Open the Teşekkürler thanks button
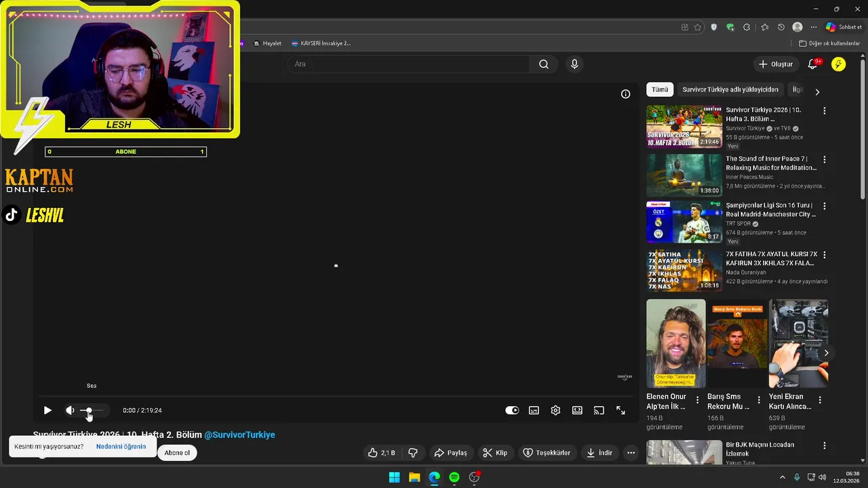The height and width of the screenshot is (488, 868). [x=547, y=453]
